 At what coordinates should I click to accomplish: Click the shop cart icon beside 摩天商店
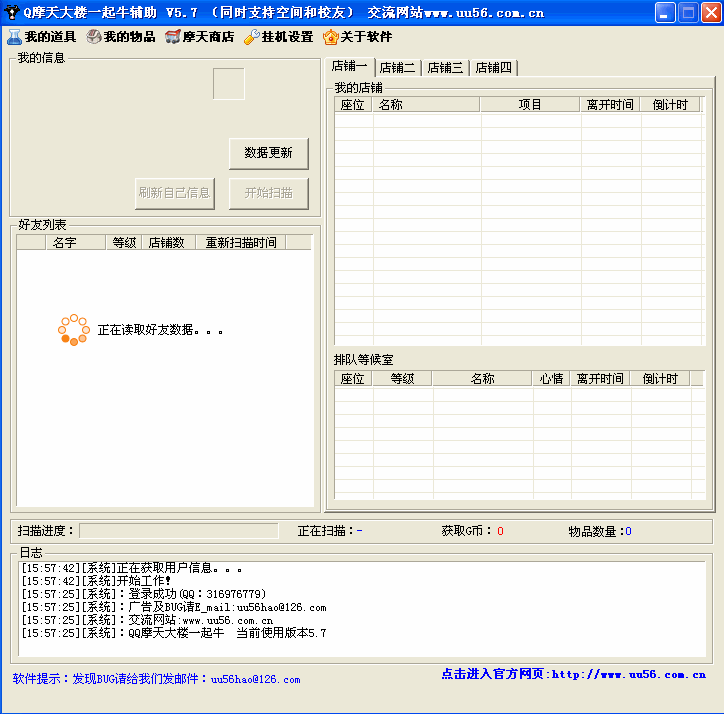(x=173, y=37)
